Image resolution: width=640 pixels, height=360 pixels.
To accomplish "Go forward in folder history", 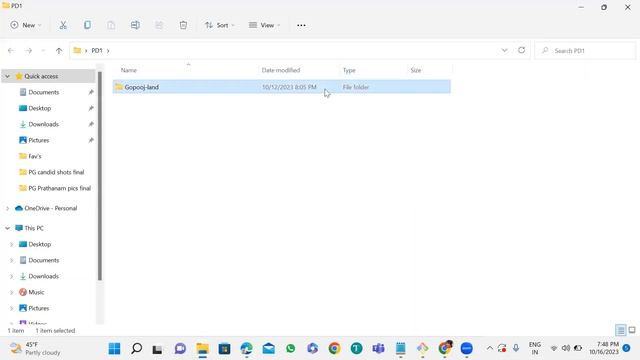I will point(29,51).
